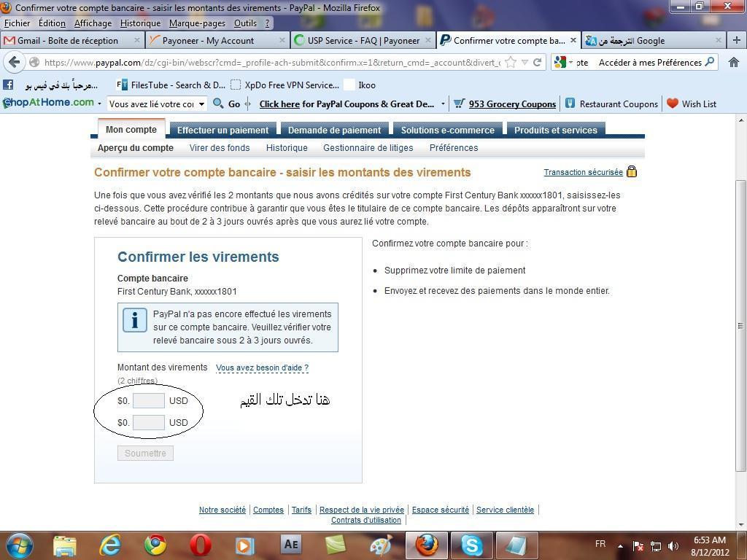
Task: Open the Facebook bookmark icon
Action: click(x=7, y=85)
